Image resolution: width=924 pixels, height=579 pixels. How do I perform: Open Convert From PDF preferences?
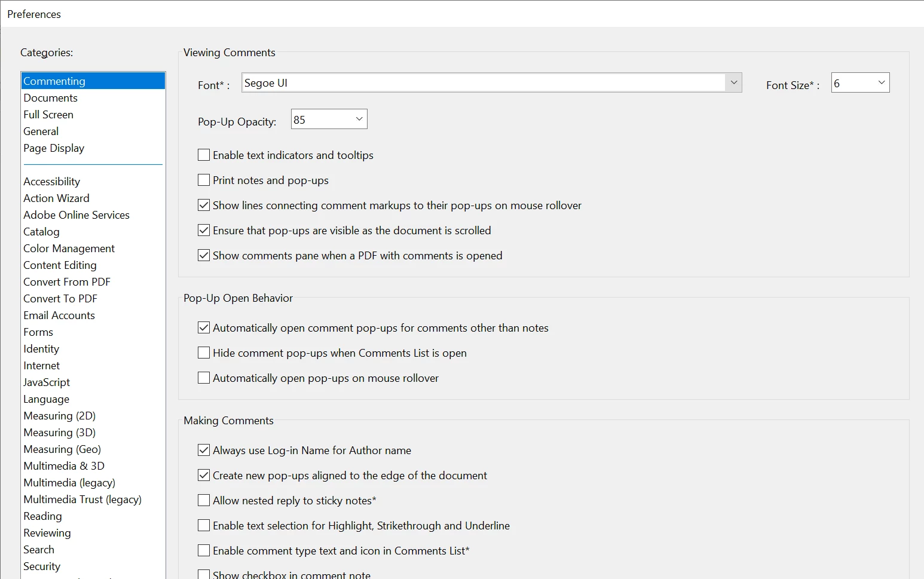point(93,282)
